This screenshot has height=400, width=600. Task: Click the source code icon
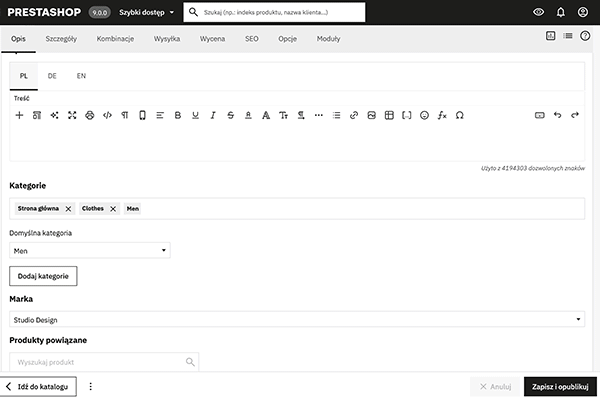tap(107, 116)
